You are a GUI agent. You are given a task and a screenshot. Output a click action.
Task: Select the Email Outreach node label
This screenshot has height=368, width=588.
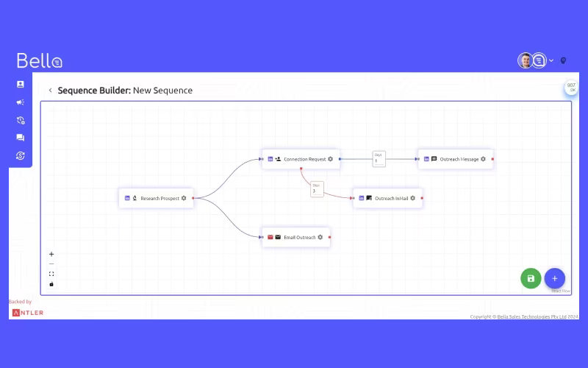click(x=300, y=237)
